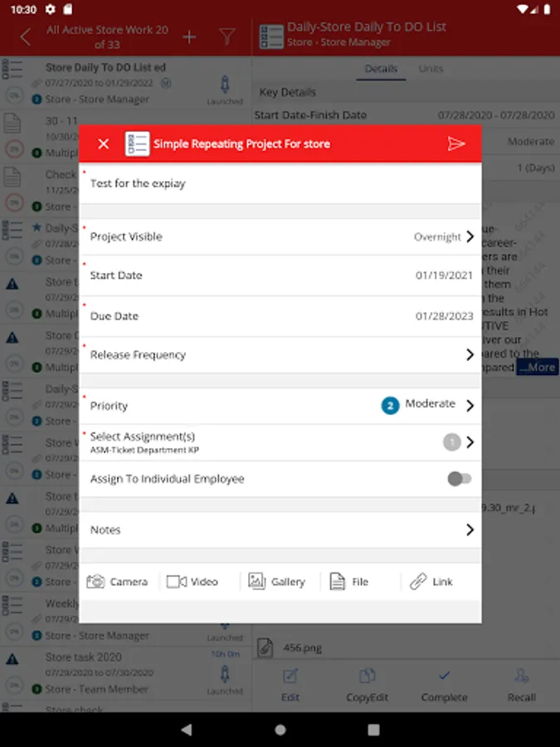This screenshot has height=747, width=560.
Task: Click the blue priority 2 badge
Action: click(390, 405)
